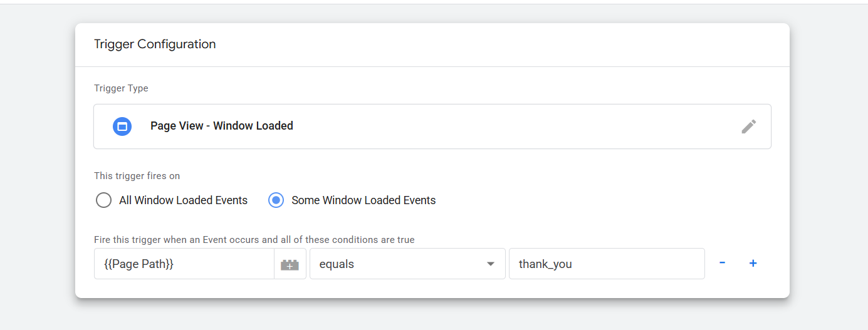
Task: Click the "Some Window Loaded Events" label text
Action: pos(363,200)
